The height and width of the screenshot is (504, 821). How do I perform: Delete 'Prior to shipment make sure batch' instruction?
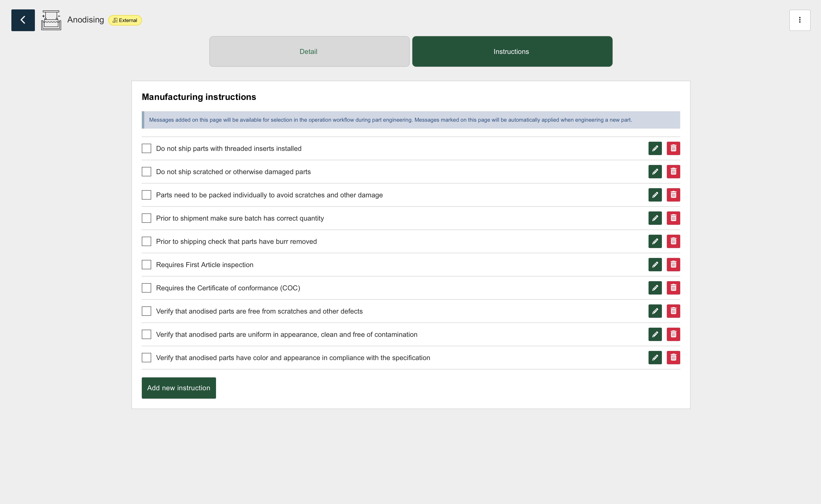pyautogui.click(x=673, y=218)
